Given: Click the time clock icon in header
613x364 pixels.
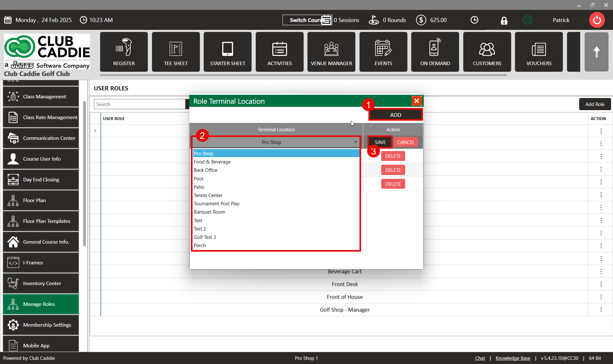Looking at the screenshot, I should 474,20.
